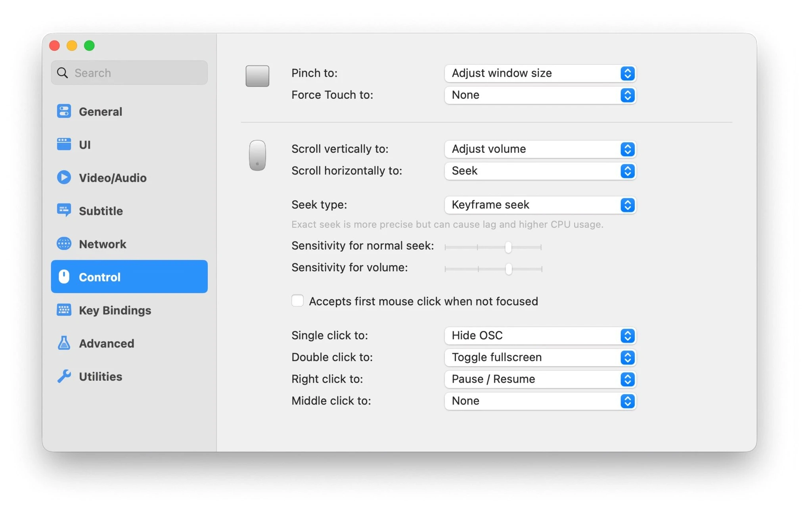812x516 pixels.
Task: Click the 'Force Touch to:' label
Action: pyautogui.click(x=332, y=95)
